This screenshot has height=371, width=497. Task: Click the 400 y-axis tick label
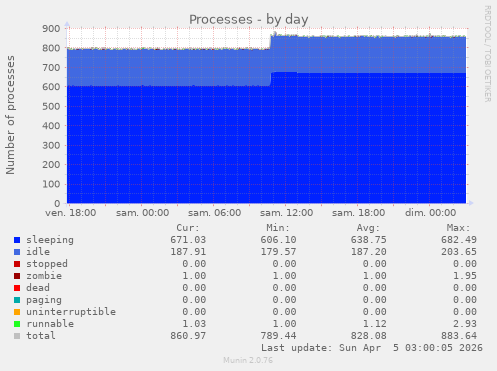pos(51,126)
